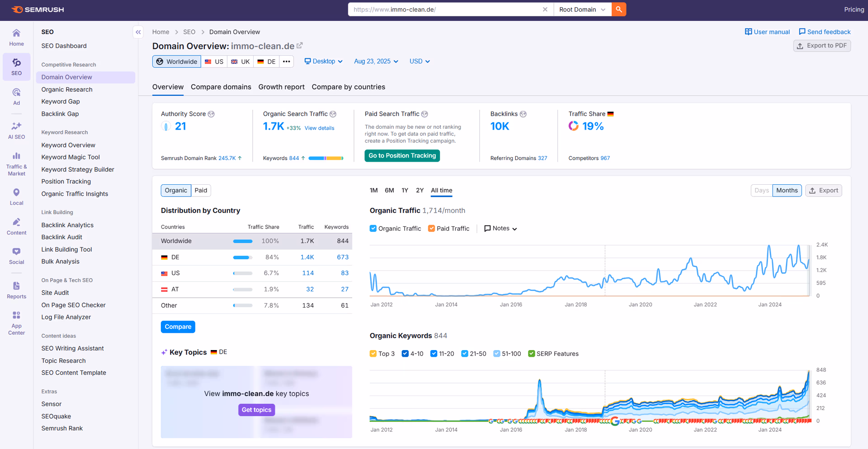868x449 pixels.
Task: Select the DE database
Action: (x=266, y=61)
